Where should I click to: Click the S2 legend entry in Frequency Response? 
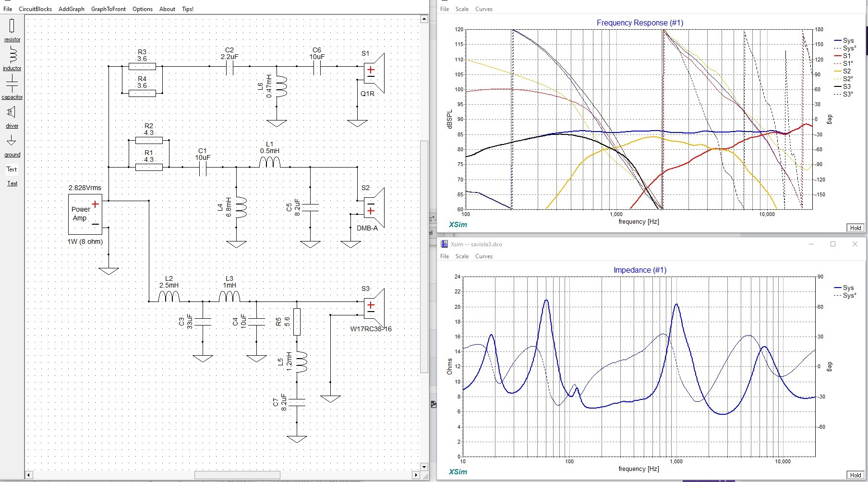843,71
